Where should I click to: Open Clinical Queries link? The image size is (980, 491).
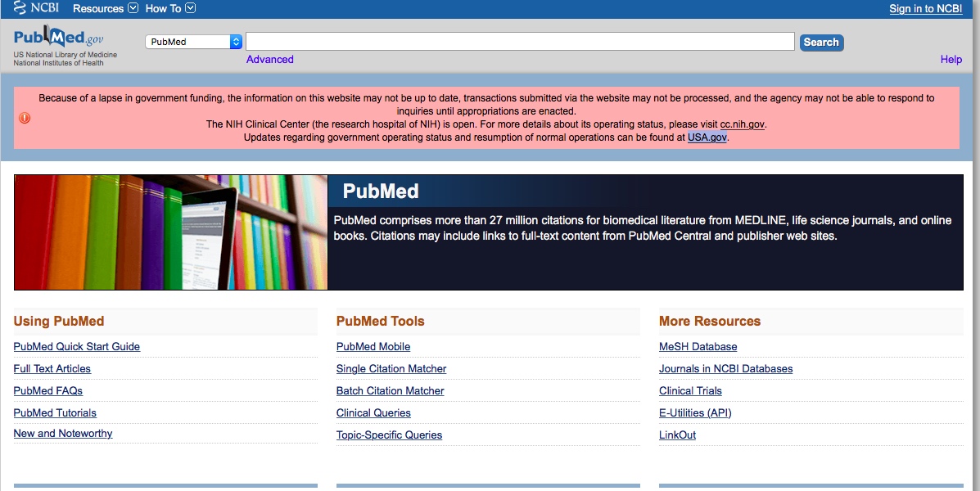coord(373,413)
